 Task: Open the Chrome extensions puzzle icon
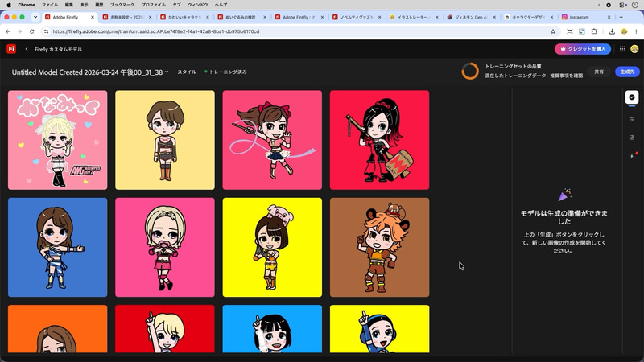[x=594, y=31]
